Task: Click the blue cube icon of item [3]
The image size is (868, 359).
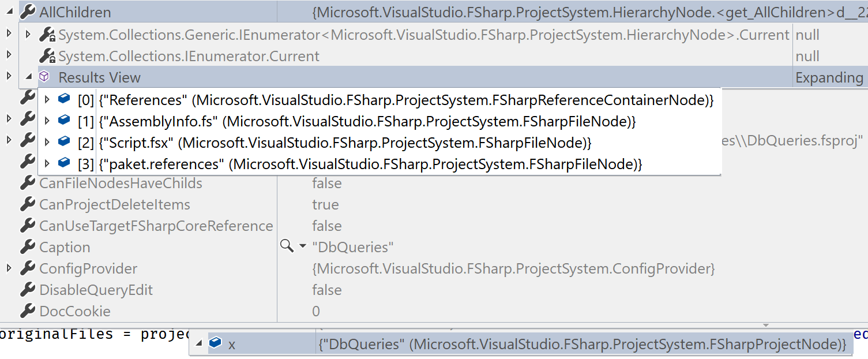Action: tap(64, 163)
